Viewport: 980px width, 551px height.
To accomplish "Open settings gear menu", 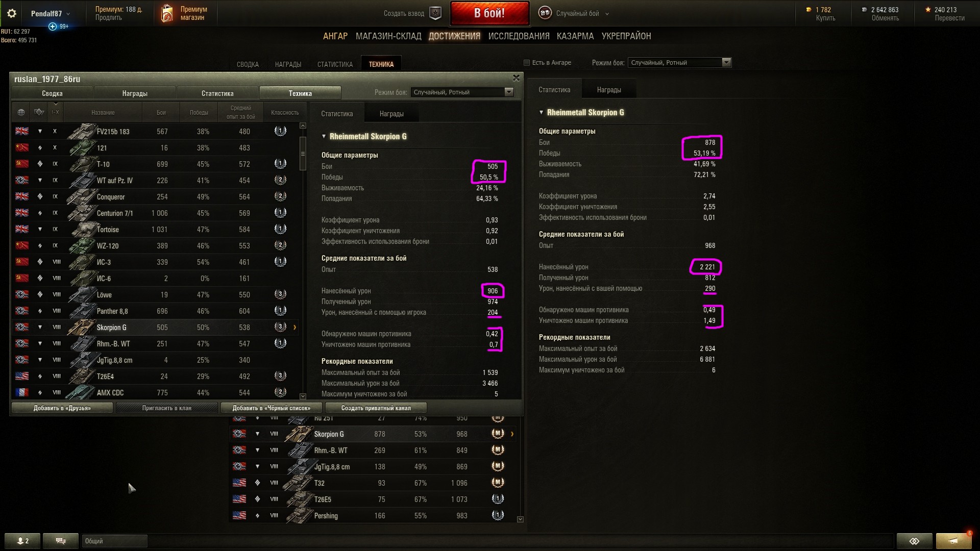I will 11,13.
